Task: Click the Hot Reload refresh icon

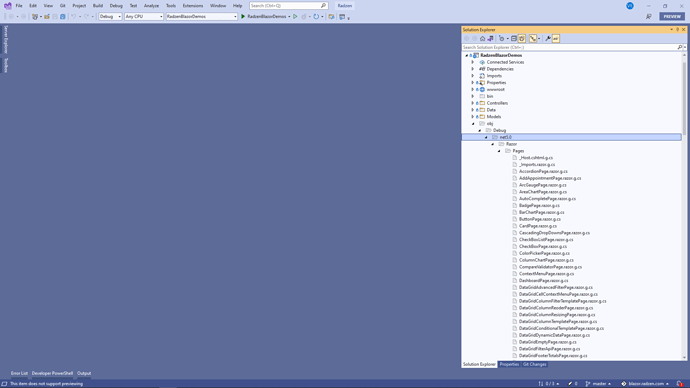Action: click(316, 17)
